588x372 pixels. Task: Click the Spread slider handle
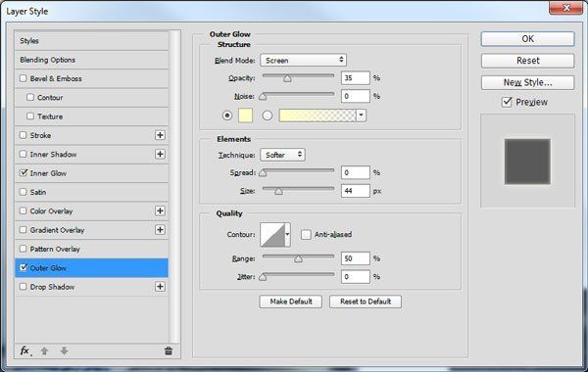pos(263,172)
